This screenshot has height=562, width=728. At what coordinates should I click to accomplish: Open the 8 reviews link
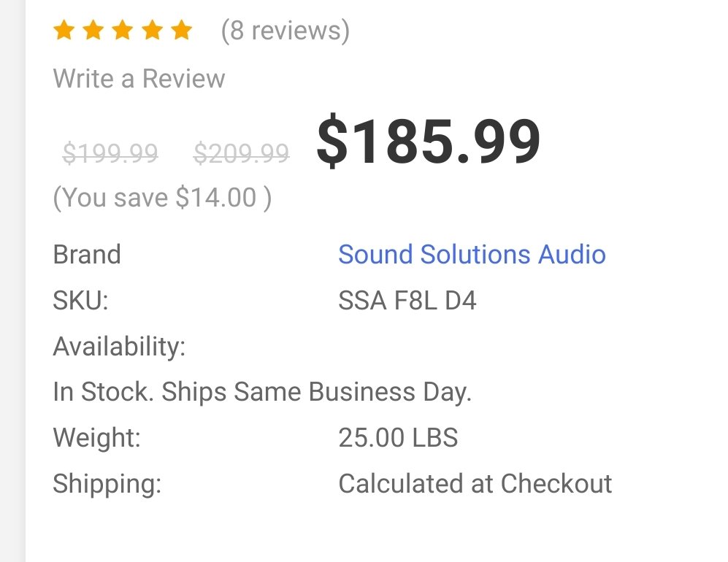click(x=286, y=31)
